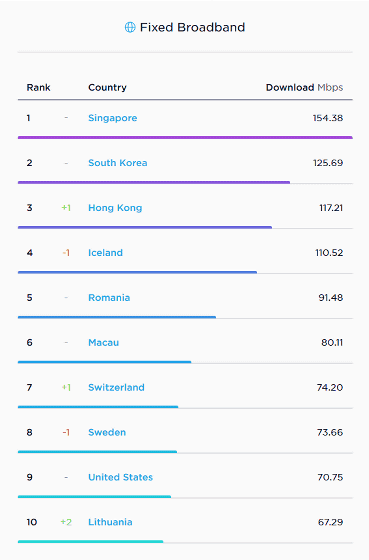Viewport: 369px width, 560px height.
Task: Open the Macau country link
Action: 104,342
